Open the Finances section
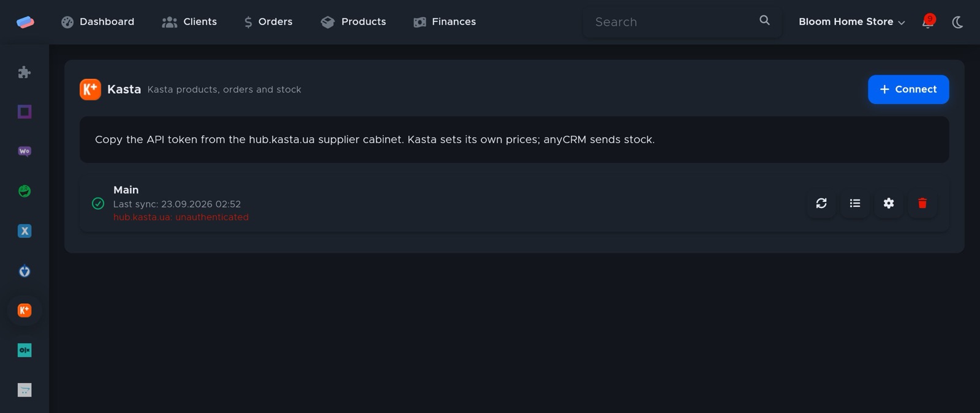The image size is (980, 413). tap(445, 22)
